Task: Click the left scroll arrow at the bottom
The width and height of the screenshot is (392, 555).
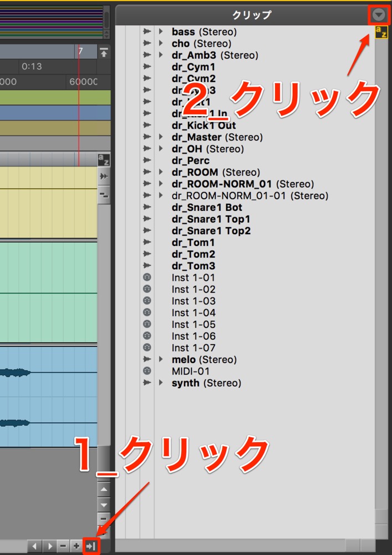Action: (35, 546)
